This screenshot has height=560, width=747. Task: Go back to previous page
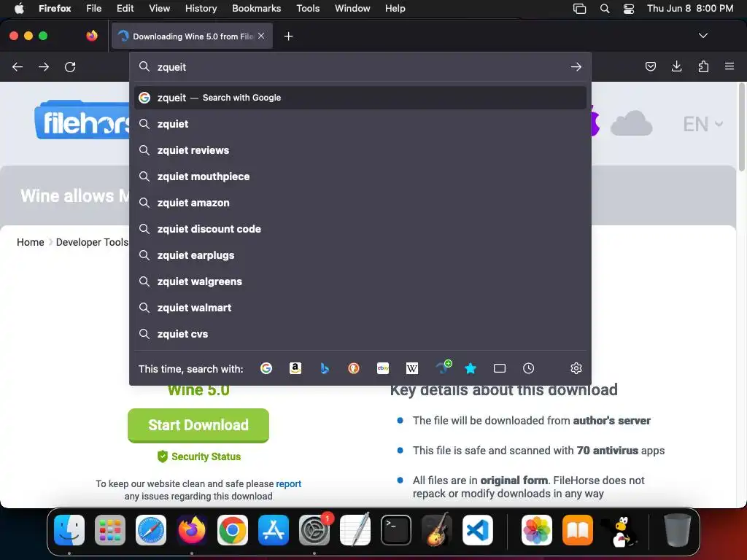click(18, 67)
